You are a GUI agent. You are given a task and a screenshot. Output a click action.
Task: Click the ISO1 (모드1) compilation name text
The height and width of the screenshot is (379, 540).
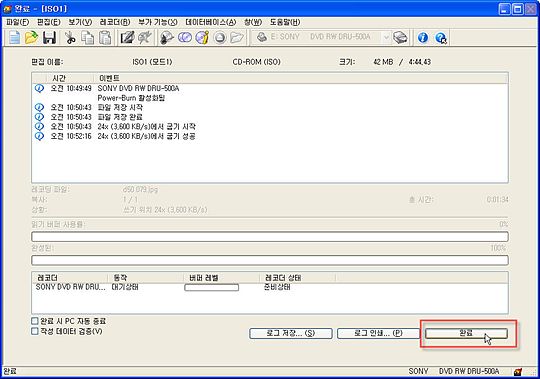[x=152, y=62]
